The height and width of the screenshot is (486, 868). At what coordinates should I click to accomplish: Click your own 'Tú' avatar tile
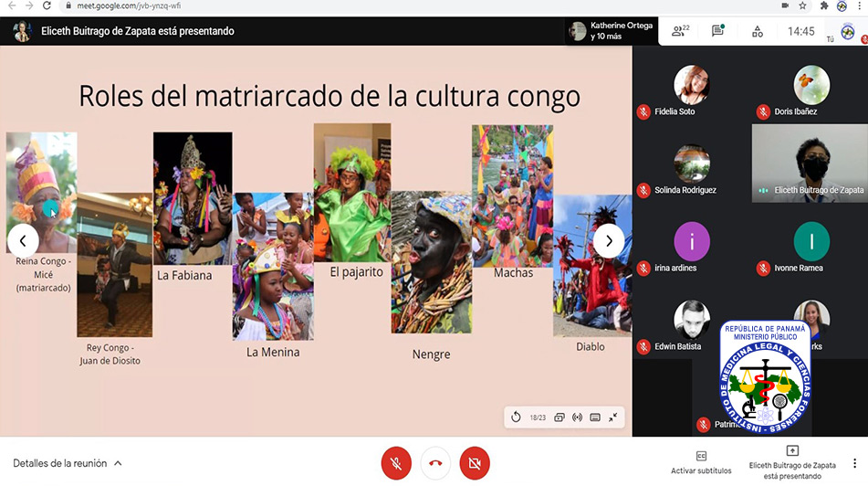(x=848, y=32)
